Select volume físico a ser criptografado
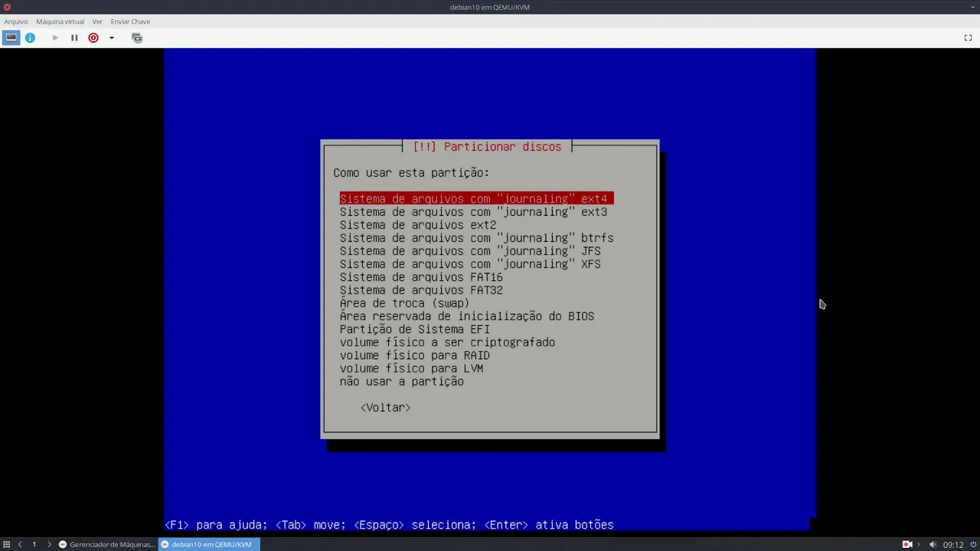980x551 pixels. coord(447,342)
